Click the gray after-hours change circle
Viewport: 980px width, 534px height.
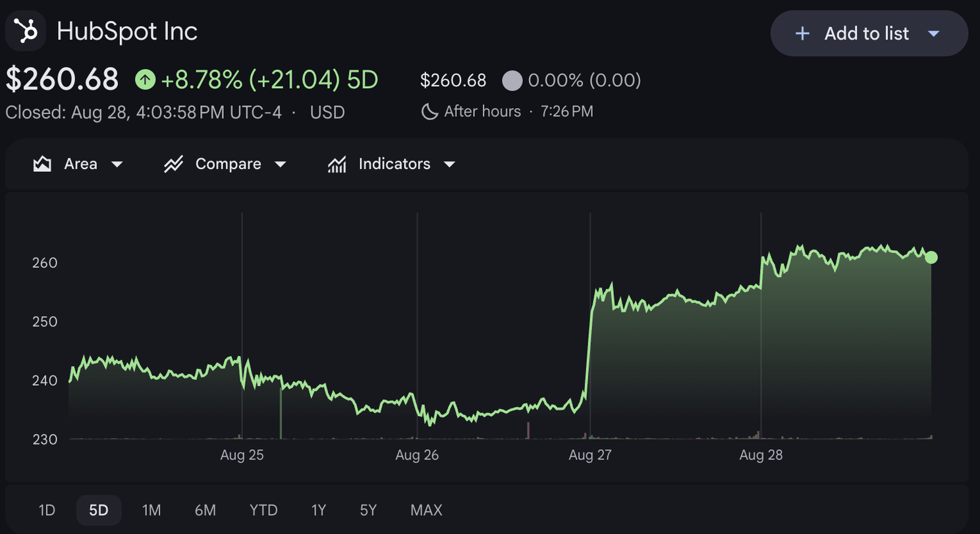[x=512, y=81]
